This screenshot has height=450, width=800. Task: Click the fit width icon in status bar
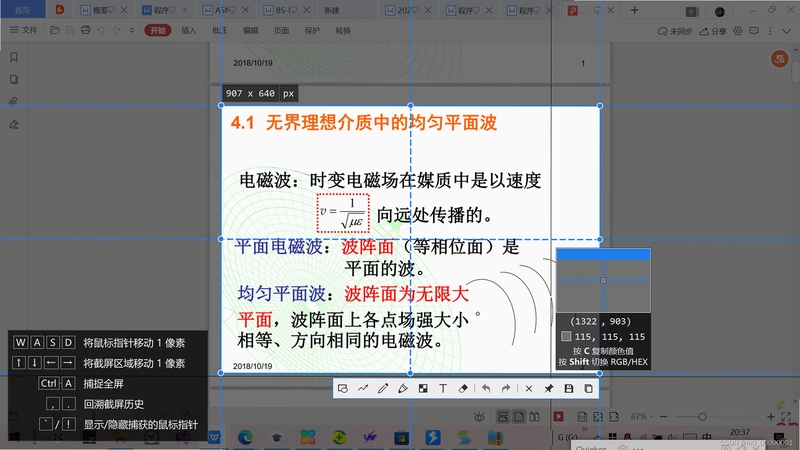click(614, 417)
